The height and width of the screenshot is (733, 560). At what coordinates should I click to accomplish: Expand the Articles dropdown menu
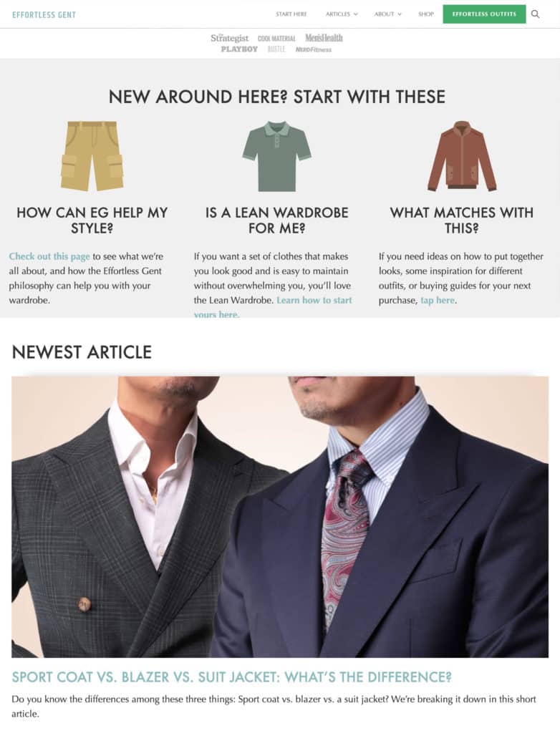[342, 14]
